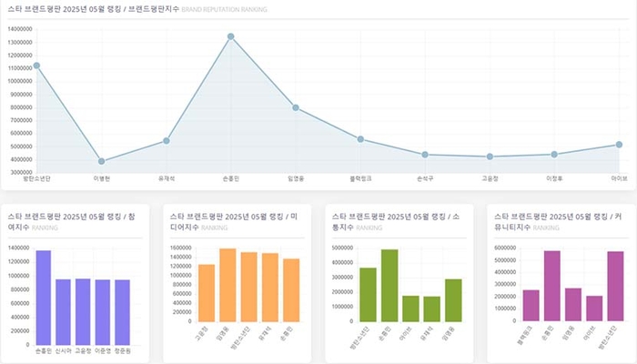This screenshot has width=637, height=364.
Task: Select the 고윤정 point on line chart
Action: 490,157
